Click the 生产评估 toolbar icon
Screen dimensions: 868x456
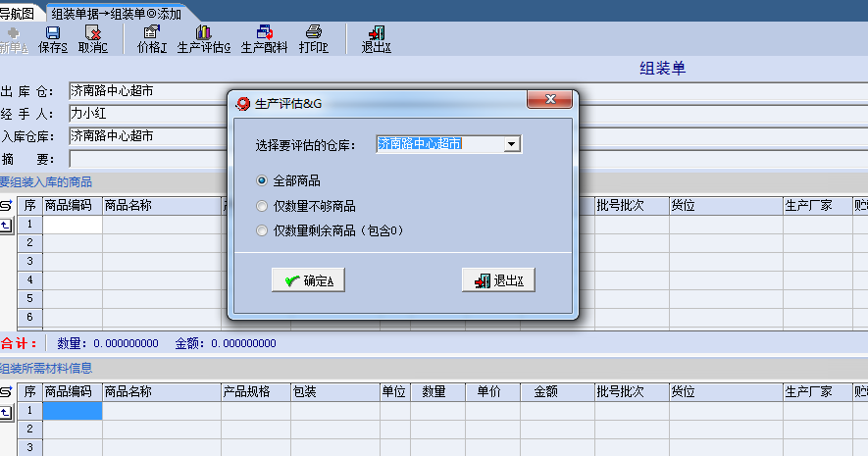pyautogui.click(x=203, y=38)
